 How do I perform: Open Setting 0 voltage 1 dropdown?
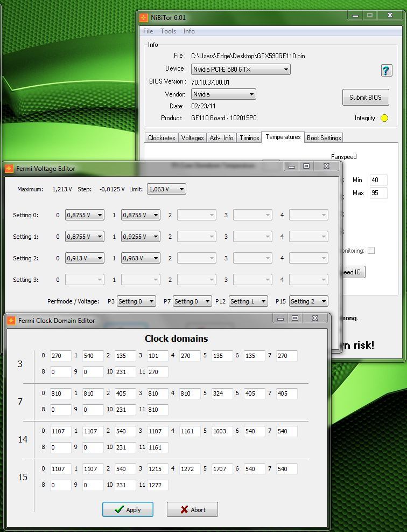[x=141, y=215]
